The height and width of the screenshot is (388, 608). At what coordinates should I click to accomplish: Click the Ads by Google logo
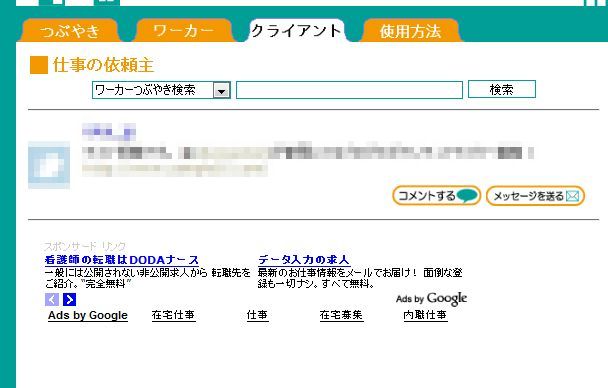click(x=431, y=298)
